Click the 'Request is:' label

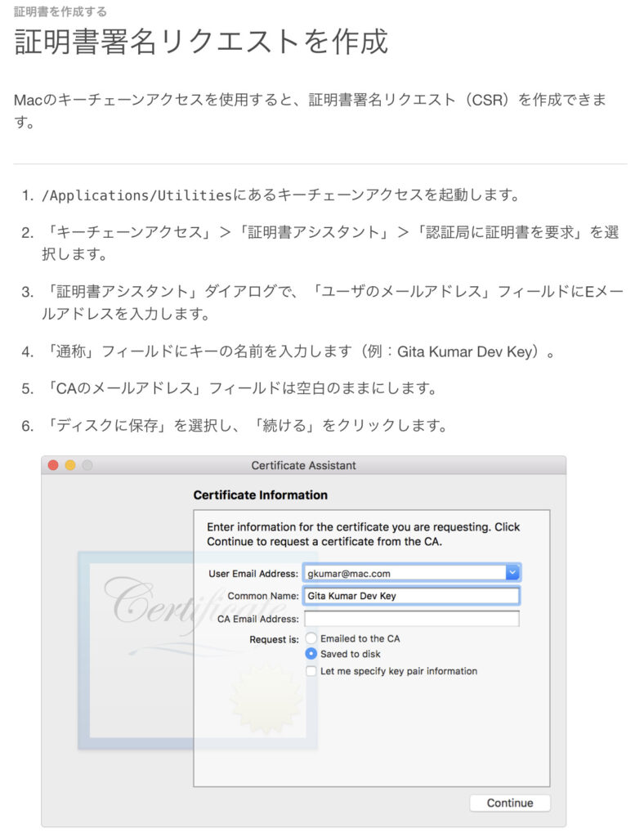275,639
